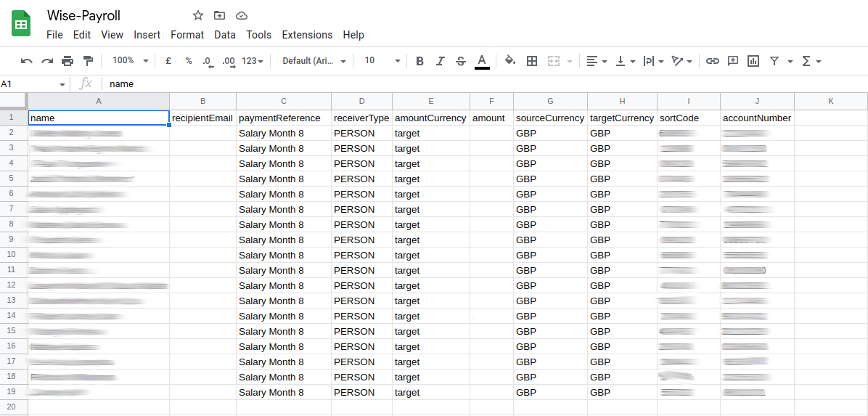Select column A header
The height and width of the screenshot is (416, 868).
coord(99,101)
